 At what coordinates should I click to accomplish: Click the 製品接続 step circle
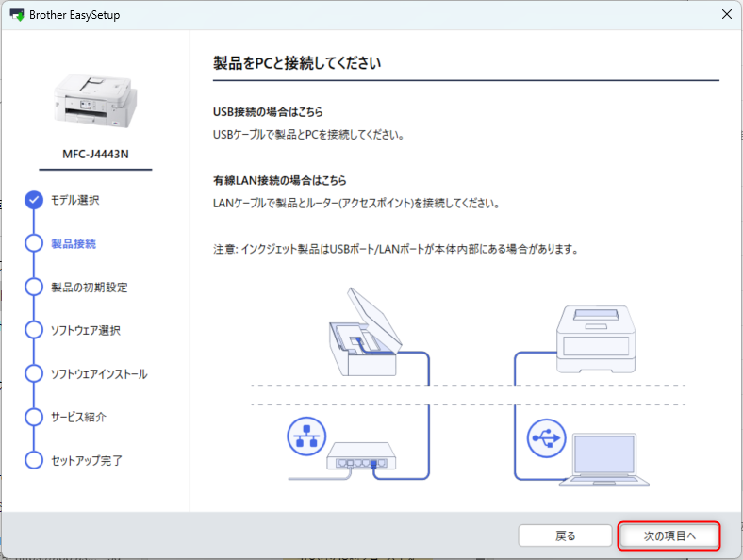tap(34, 243)
